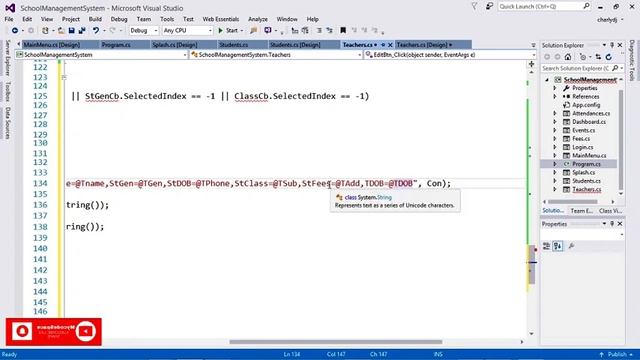Open the Diagnostic Tools side tab
The width and height of the screenshot is (640, 360).
coord(632,60)
